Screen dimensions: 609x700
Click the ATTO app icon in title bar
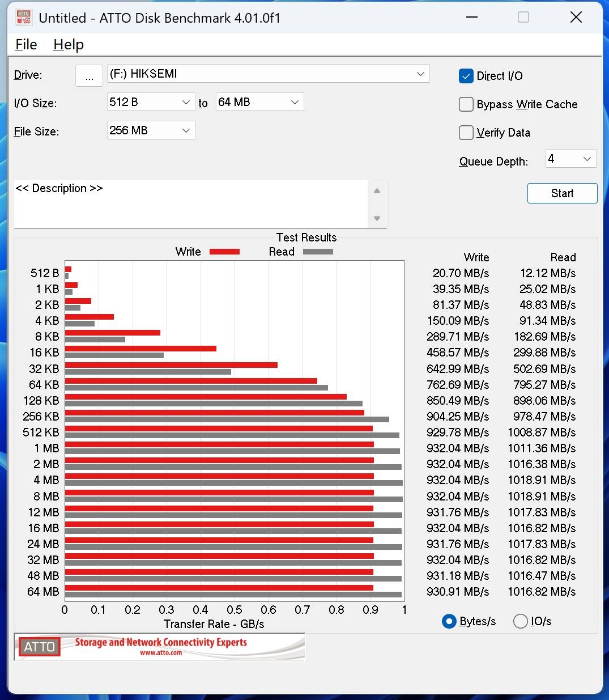(x=23, y=17)
